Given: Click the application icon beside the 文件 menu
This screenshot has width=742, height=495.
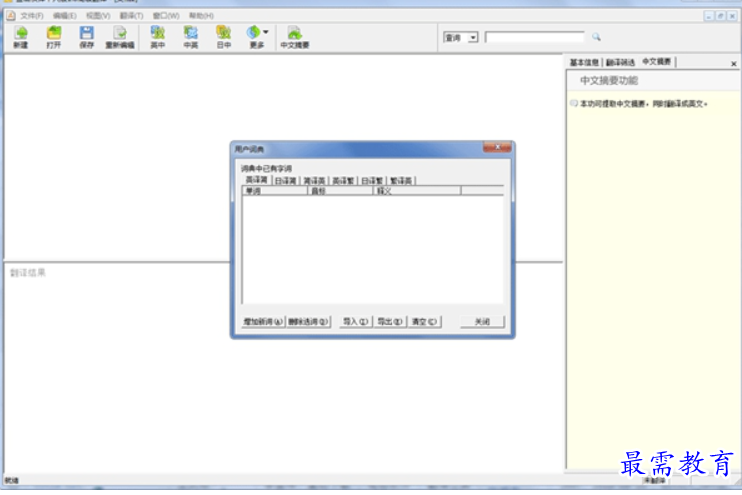Looking at the screenshot, I should coord(10,16).
